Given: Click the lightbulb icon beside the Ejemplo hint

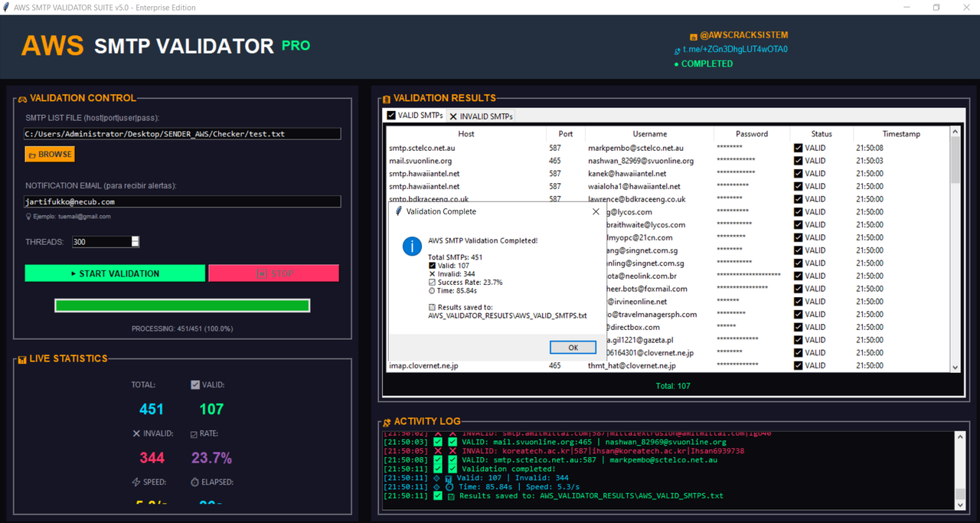Looking at the screenshot, I should point(29,217).
